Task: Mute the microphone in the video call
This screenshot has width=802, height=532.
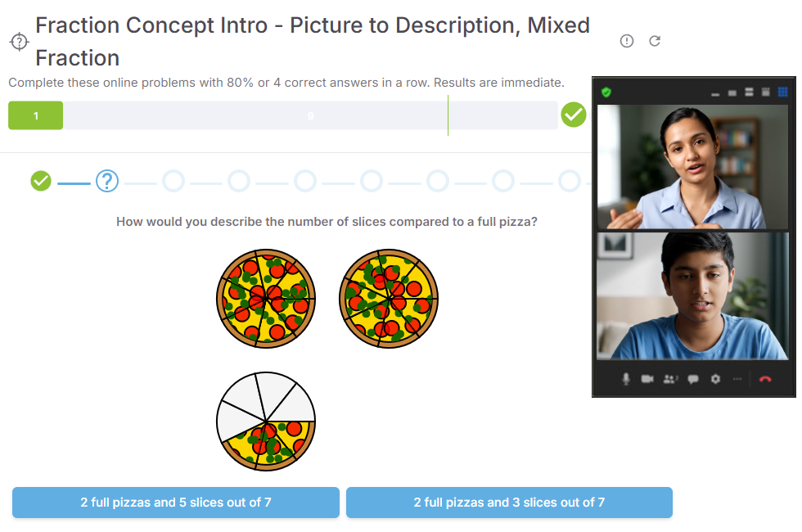Action: 626,379
